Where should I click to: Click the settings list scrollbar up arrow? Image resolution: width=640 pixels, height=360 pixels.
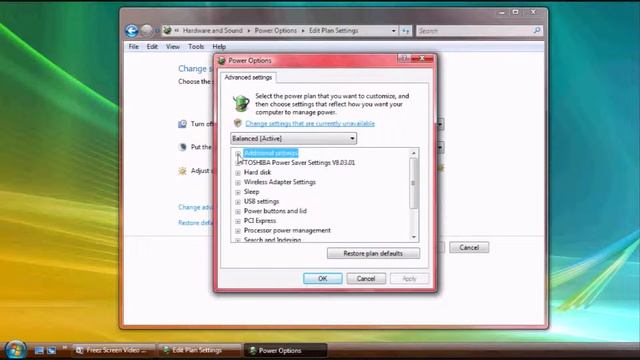(x=413, y=153)
